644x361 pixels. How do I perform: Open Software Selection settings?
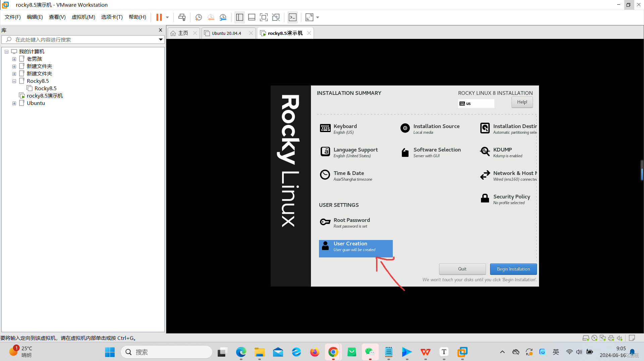(430, 152)
